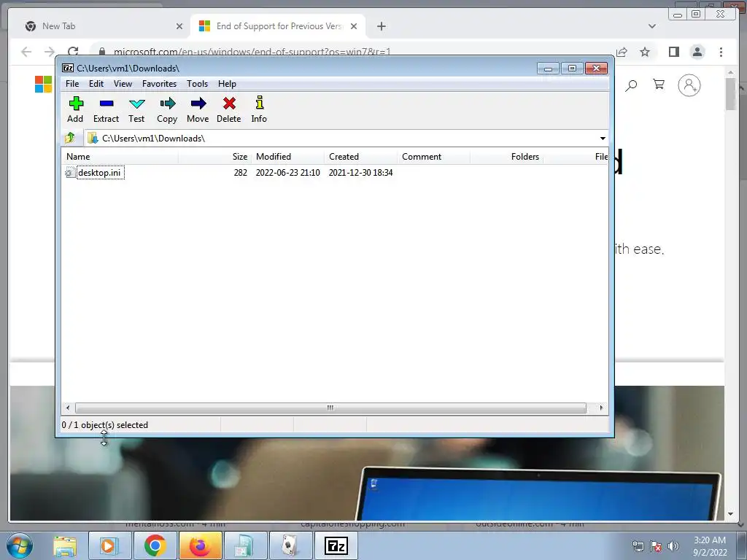Click the Extract toolbar icon
The width and height of the screenshot is (747, 560).
pos(106,109)
